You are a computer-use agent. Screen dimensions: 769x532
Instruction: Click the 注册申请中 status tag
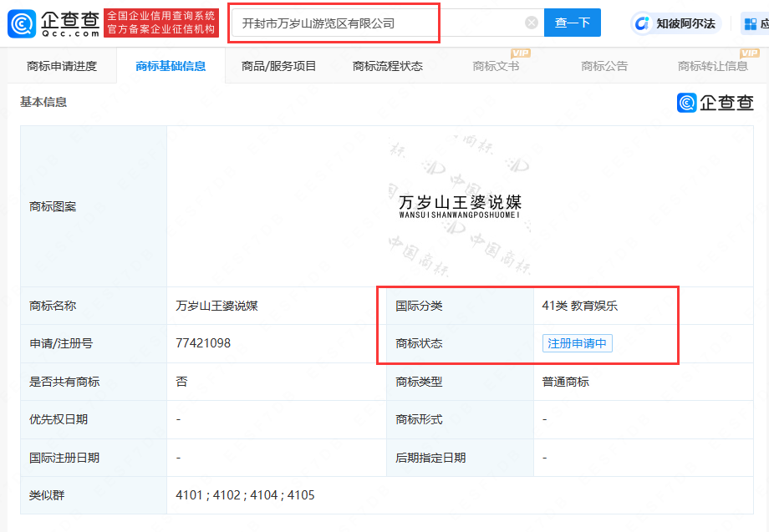coord(577,343)
